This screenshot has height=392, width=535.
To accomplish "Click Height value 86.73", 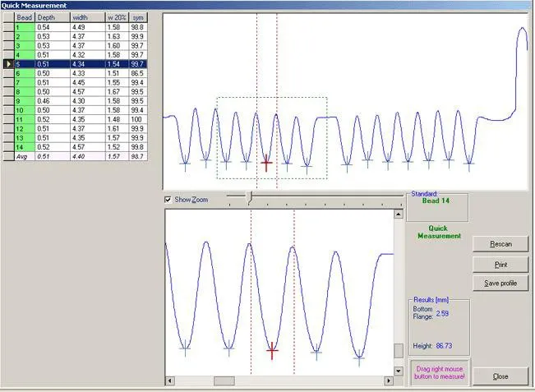I will (x=444, y=346).
